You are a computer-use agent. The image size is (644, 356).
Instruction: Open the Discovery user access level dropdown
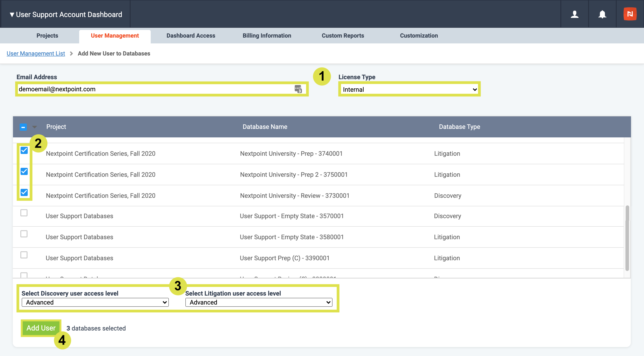(95, 302)
